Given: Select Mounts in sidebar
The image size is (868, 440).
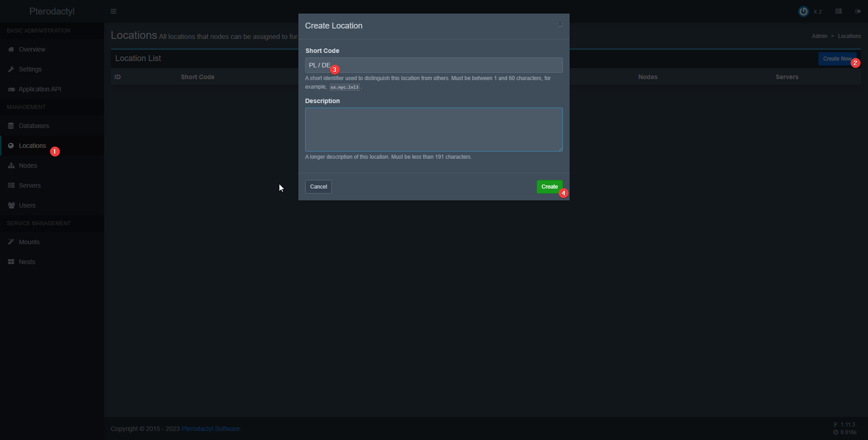Looking at the screenshot, I should [29, 242].
